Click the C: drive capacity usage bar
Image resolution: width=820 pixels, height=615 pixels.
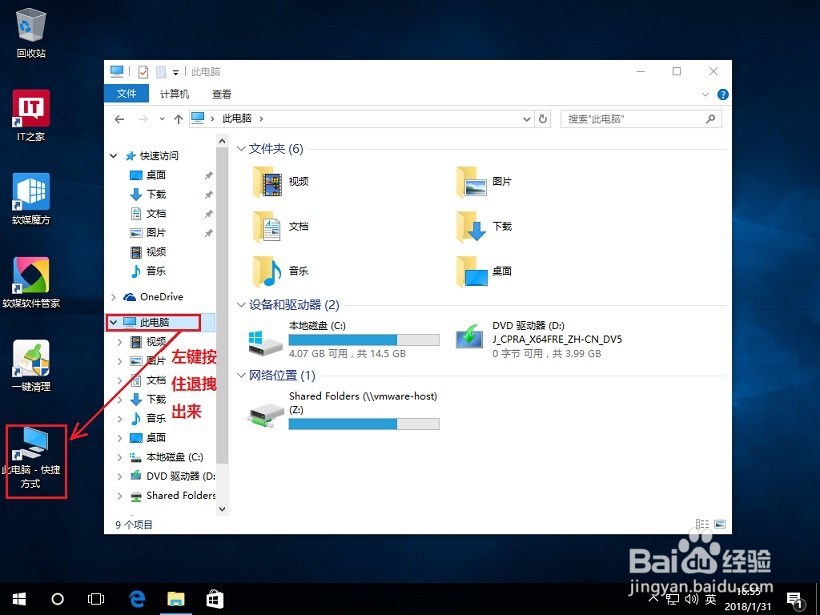pyautogui.click(x=364, y=337)
